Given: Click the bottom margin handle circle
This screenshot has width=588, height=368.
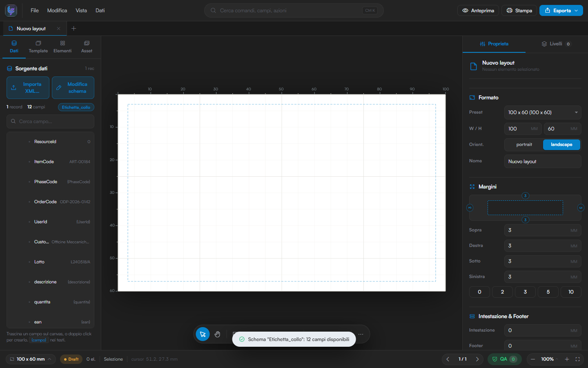Looking at the screenshot, I should 526,220.
